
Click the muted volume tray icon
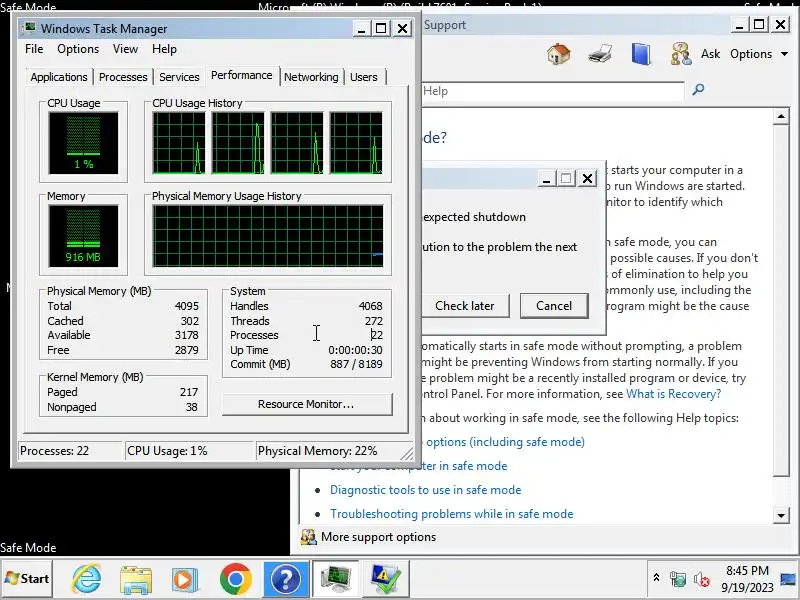(702, 579)
